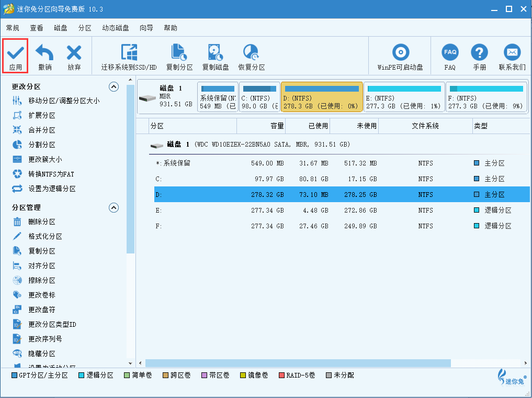Collapse the 分区管理 section
The width and height of the screenshot is (532, 398).
[x=114, y=207]
